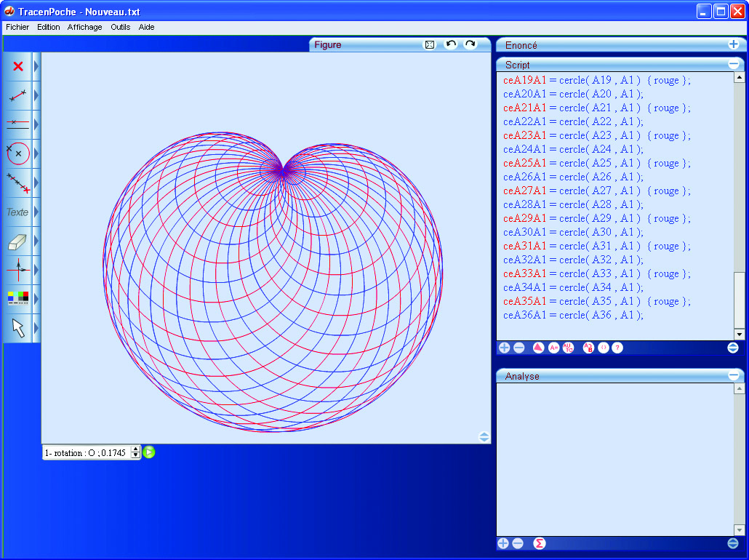Redo the action in Figure panel
Screen dimensions: 749x560
470,45
